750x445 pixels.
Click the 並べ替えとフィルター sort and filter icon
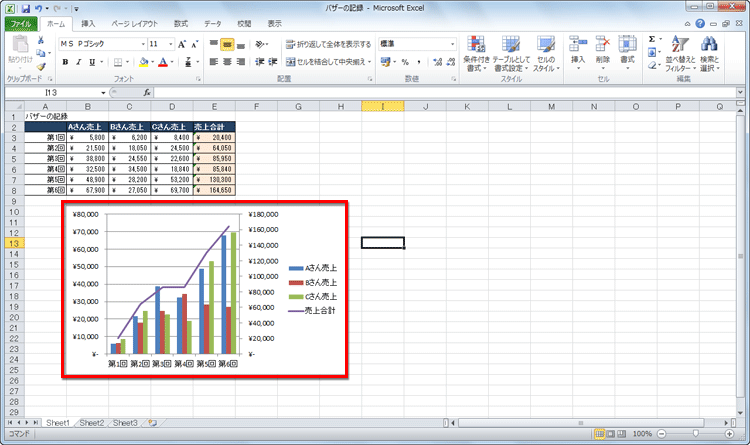(x=679, y=52)
